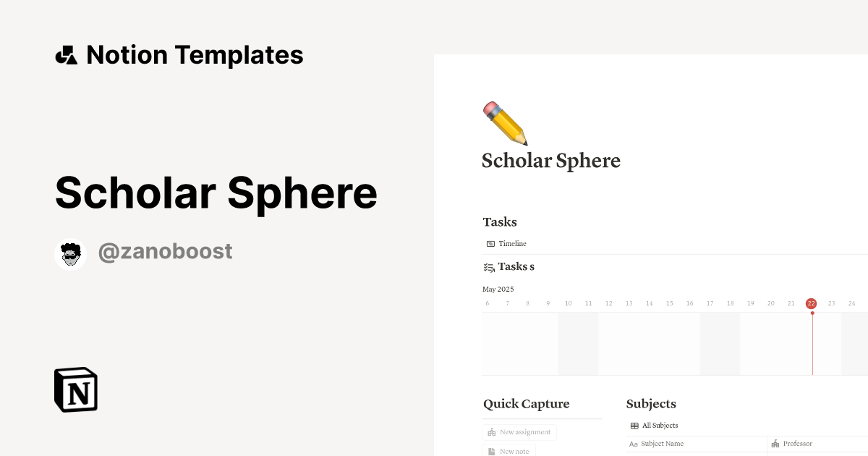868x456 pixels.
Task: Open the @zanoboost profile link
Action: tap(165, 251)
